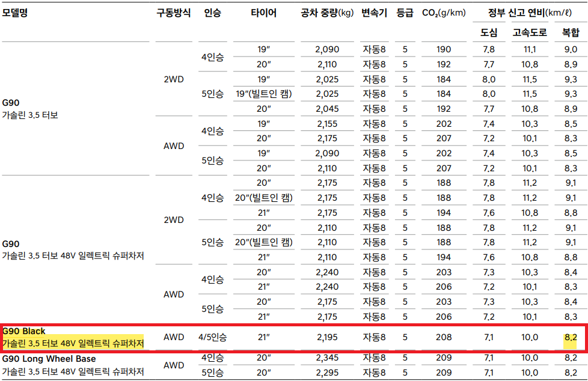Click the 복합 sub-header

pyautogui.click(x=571, y=32)
